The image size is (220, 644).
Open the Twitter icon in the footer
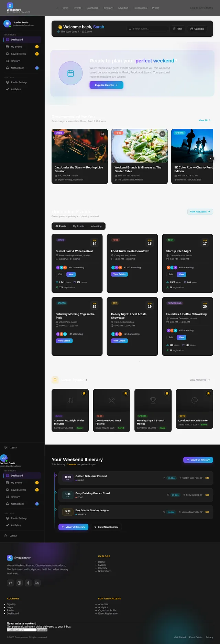point(10,583)
